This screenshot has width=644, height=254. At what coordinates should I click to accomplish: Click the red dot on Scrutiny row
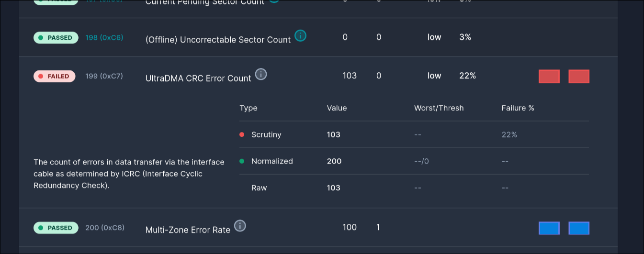pyautogui.click(x=242, y=134)
